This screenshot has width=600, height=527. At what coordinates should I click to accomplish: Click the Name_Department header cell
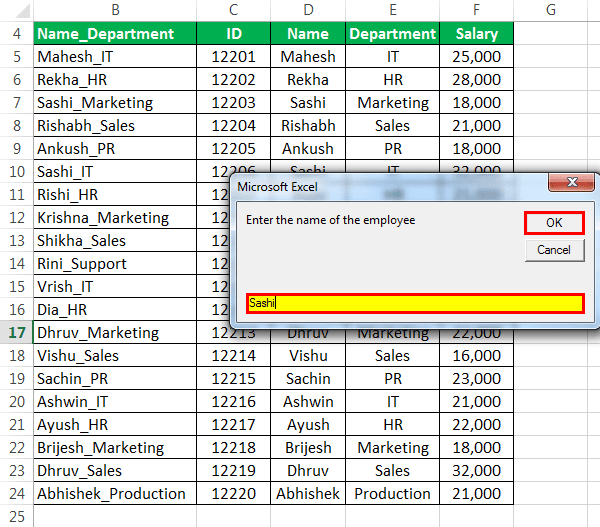pyautogui.click(x=115, y=33)
